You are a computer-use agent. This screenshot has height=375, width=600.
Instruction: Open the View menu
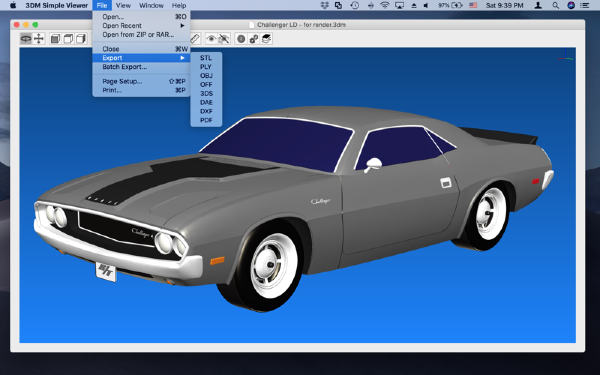[x=123, y=5]
